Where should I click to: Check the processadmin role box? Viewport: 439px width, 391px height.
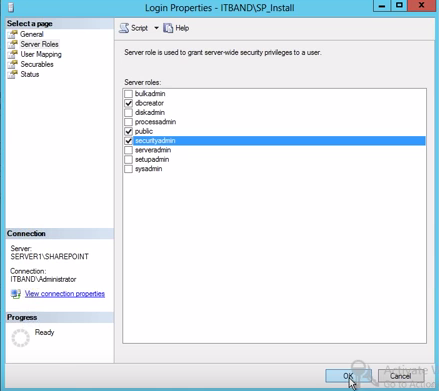[x=128, y=122]
